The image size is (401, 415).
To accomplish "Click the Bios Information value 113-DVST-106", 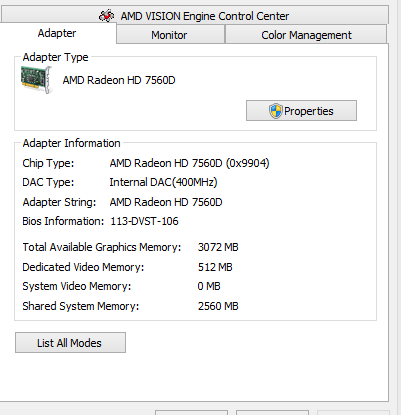I will point(144,221).
